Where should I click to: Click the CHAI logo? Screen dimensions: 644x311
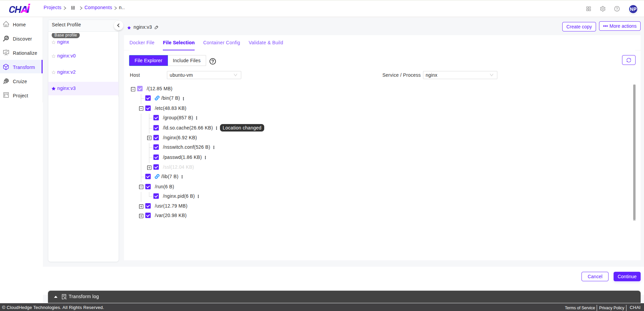[x=20, y=9]
